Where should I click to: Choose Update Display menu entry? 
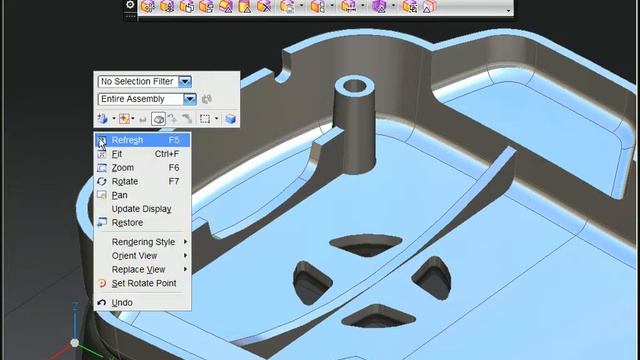click(x=142, y=209)
